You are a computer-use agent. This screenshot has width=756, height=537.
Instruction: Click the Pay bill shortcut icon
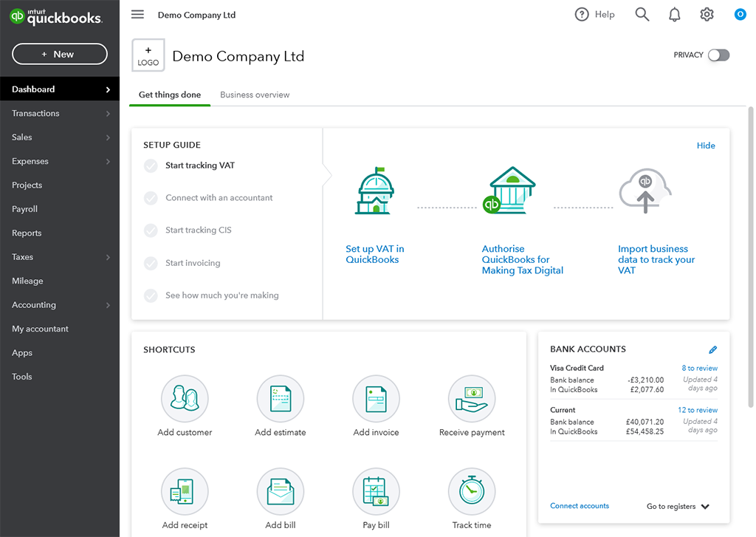click(376, 491)
